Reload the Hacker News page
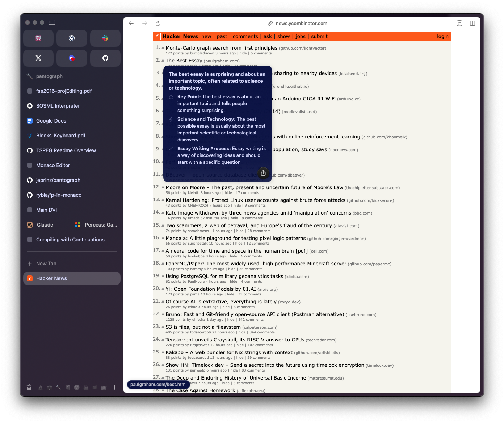This screenshot has width=504, height=423. pyautogui.click(x=158, y=24)
